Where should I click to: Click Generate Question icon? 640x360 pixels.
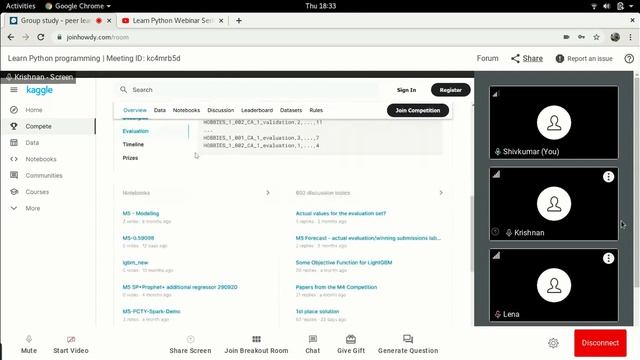[408, 339]
